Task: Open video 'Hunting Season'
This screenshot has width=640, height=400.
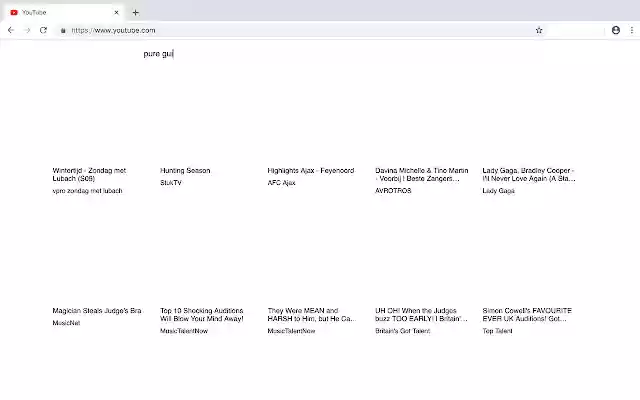Action: point(185,171)
